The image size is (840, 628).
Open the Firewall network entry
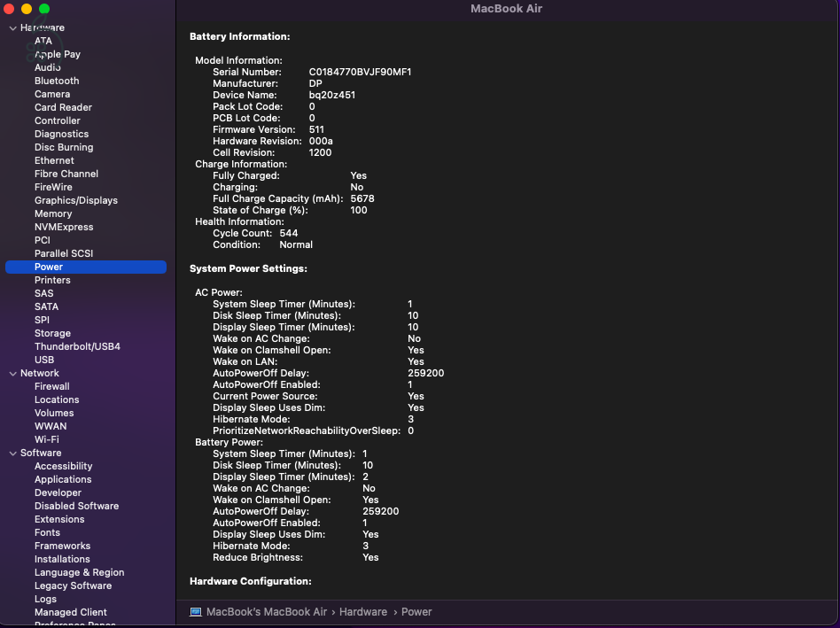[51, 386]
